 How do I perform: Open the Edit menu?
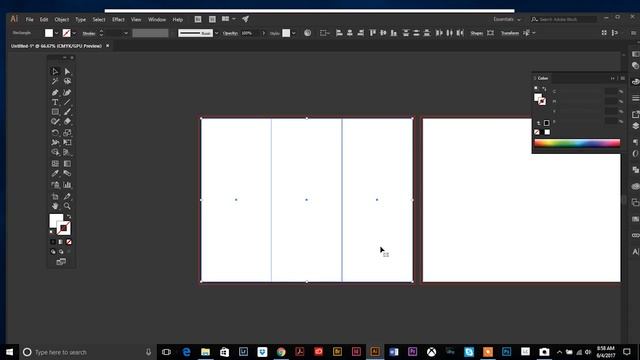(44, 19)
